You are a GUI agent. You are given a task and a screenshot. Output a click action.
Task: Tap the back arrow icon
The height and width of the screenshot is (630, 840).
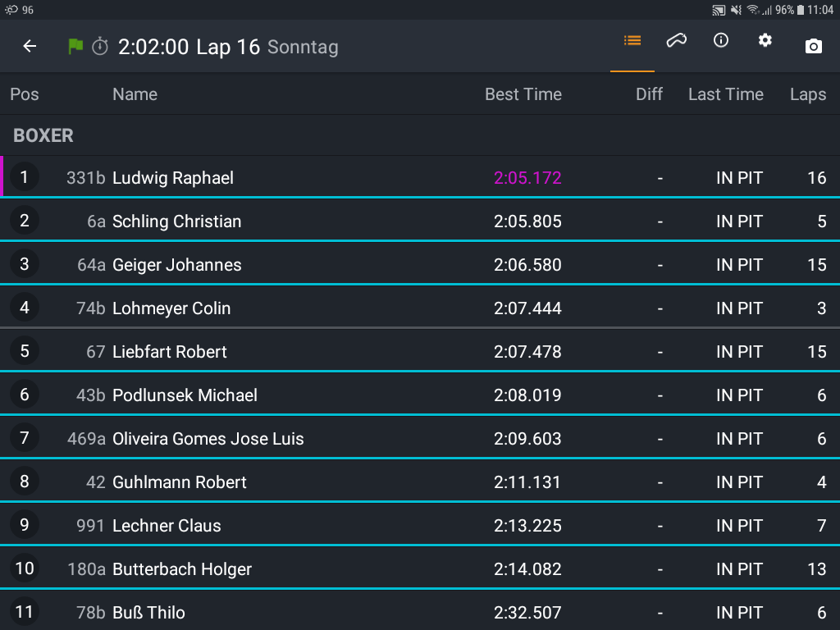[30, 46]
